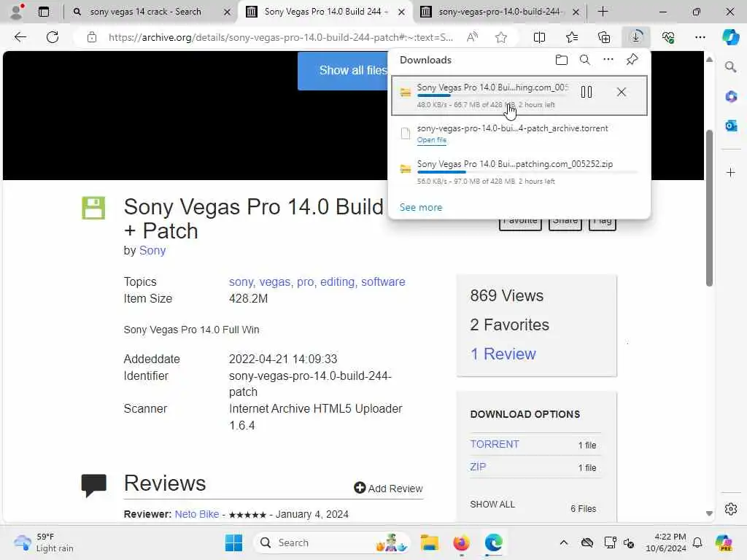This screenshot has height=560, width=747.
Task: Open File Explorer from taskbar
Action: [429, 542]
